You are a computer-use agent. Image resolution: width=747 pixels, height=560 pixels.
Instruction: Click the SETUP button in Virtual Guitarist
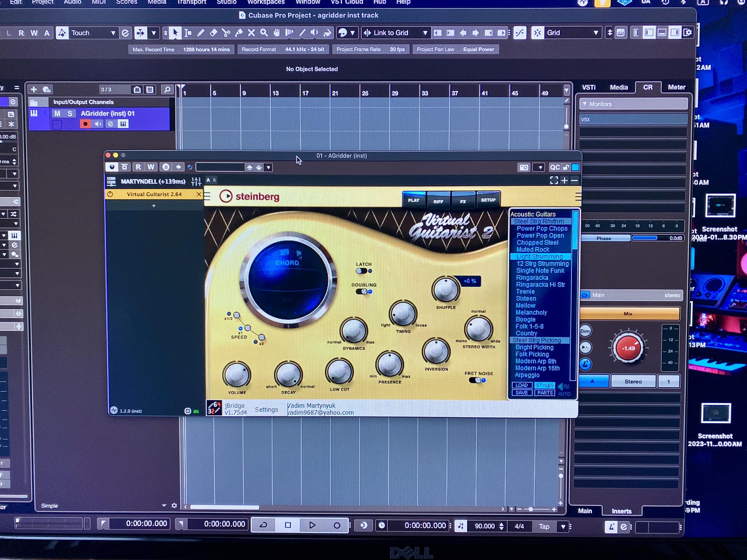(x=488, y=200)
